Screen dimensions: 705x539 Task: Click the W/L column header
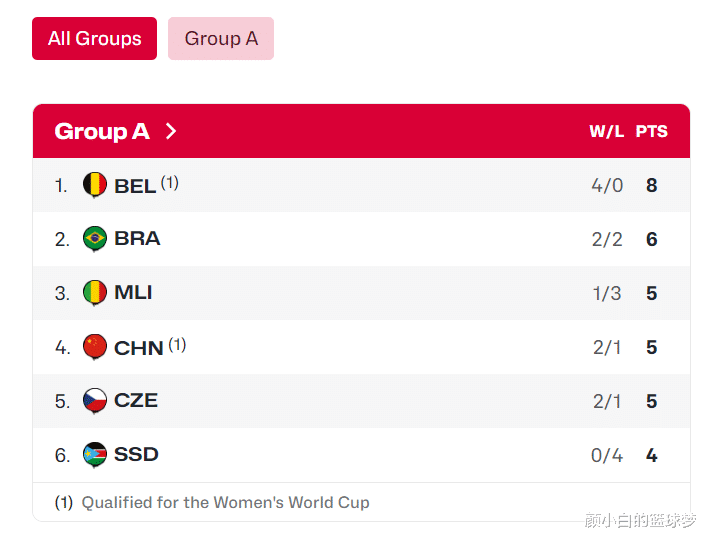coord(606,132)
